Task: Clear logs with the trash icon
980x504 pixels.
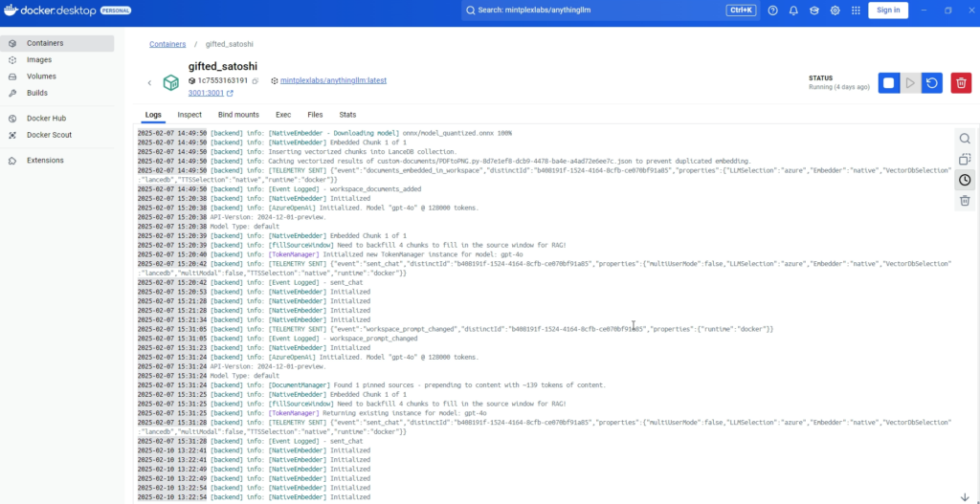Action: tap(965, 201)
